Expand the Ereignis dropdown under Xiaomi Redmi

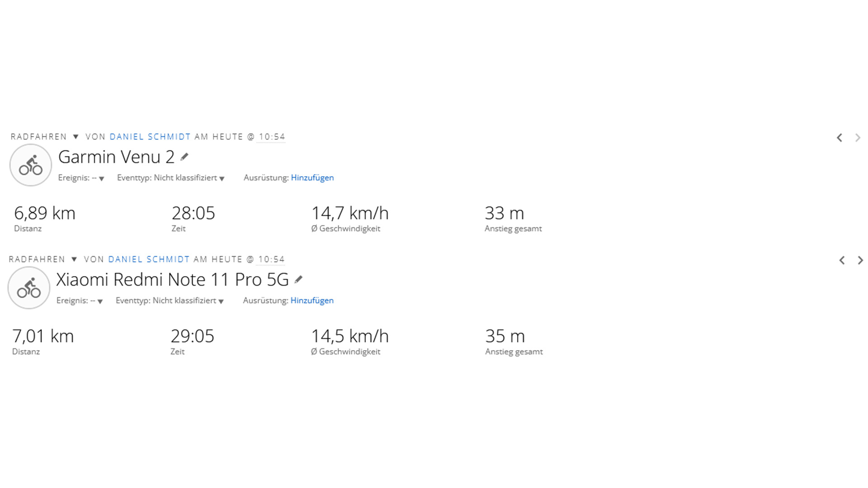pyautogui.click(x=100, y=301)
